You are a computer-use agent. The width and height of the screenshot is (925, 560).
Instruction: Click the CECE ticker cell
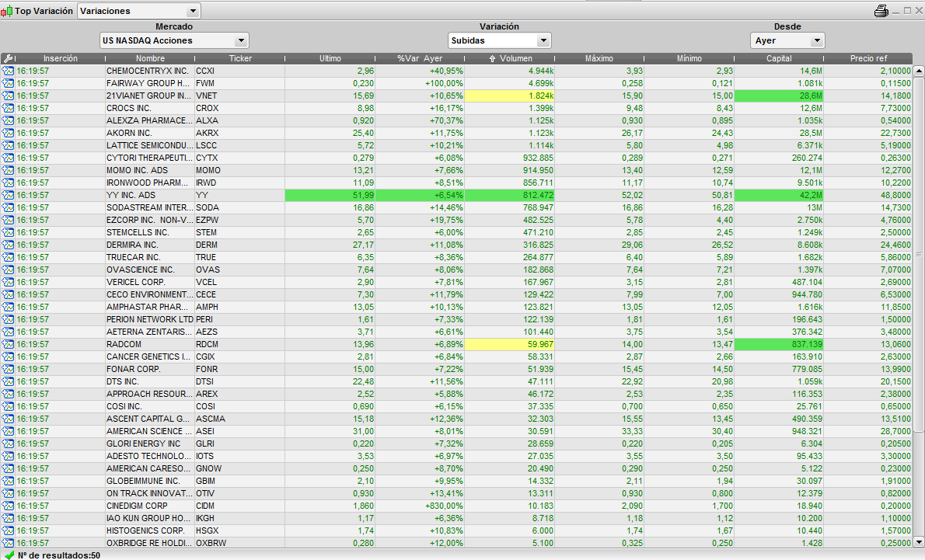tap(239, 294)
